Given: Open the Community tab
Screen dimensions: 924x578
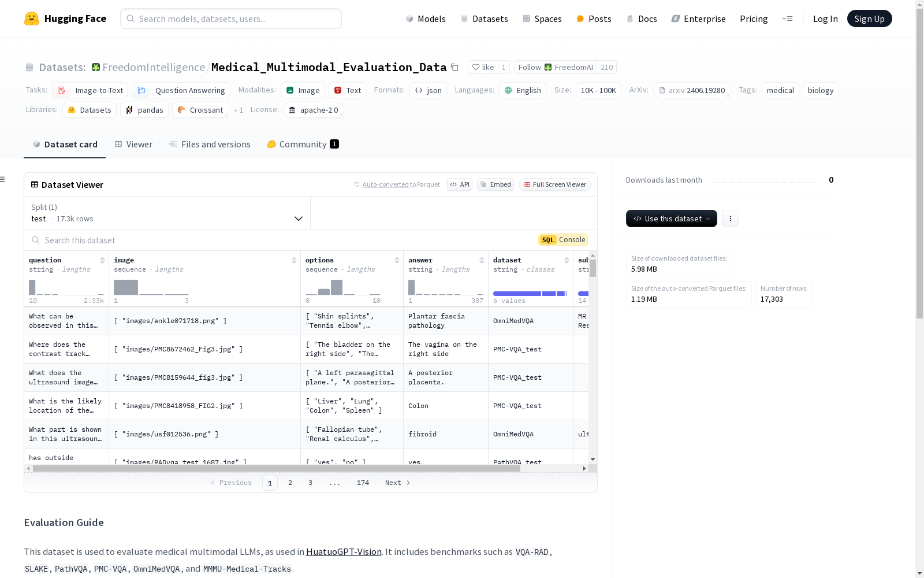Looking at the screenshot, I should (x=303, y=144).
